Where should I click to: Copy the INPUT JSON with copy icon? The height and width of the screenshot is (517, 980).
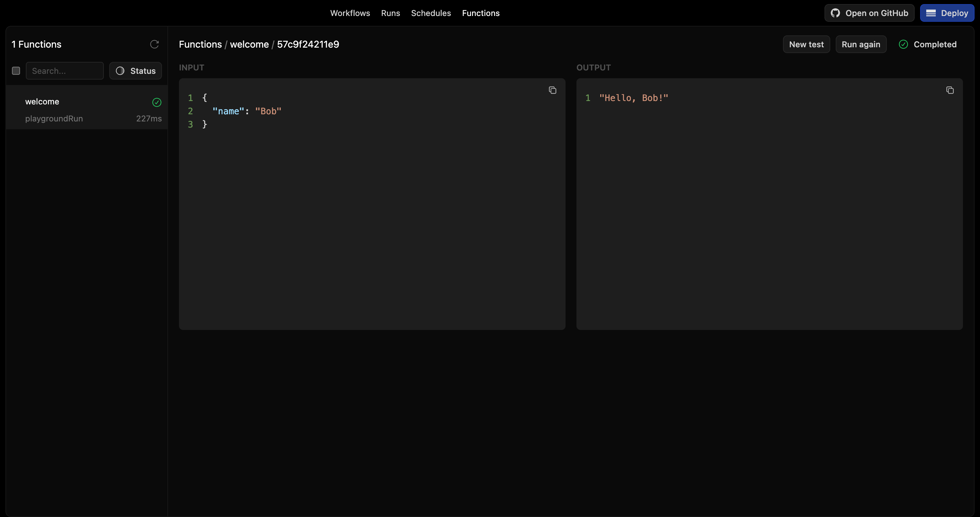click(x=552, y=90)
